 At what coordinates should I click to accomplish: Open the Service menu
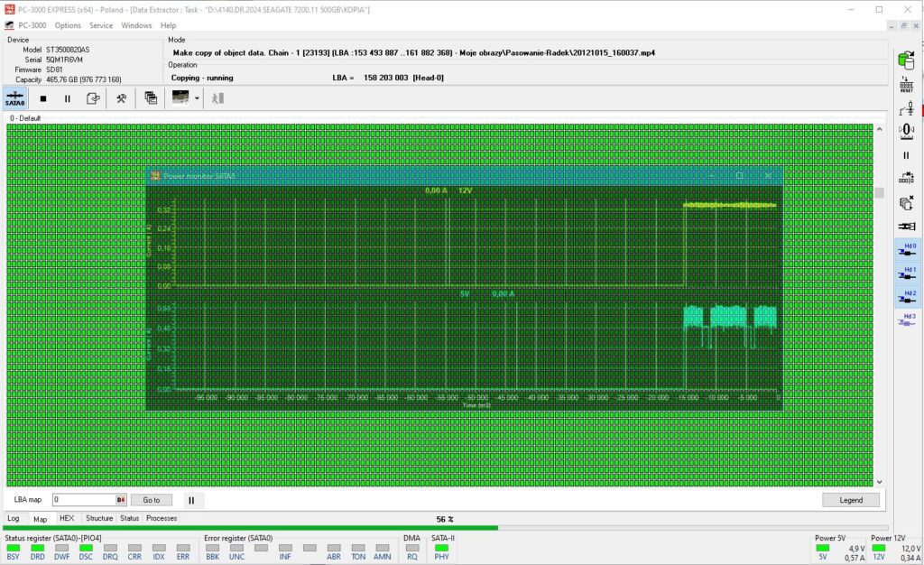tap(101, 25)
